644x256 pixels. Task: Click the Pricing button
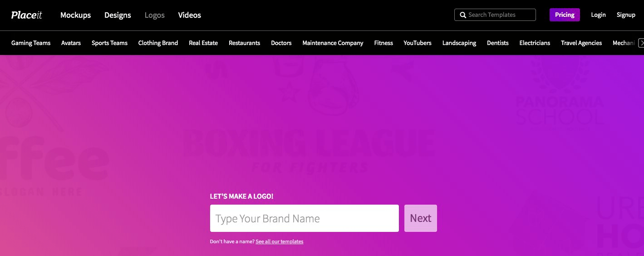564,15
